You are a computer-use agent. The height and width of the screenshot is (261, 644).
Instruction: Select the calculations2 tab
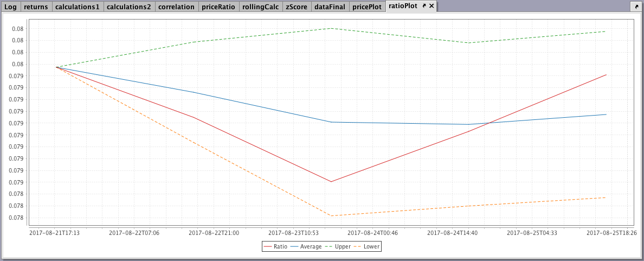pyautogui.click(x=129, y=7)
